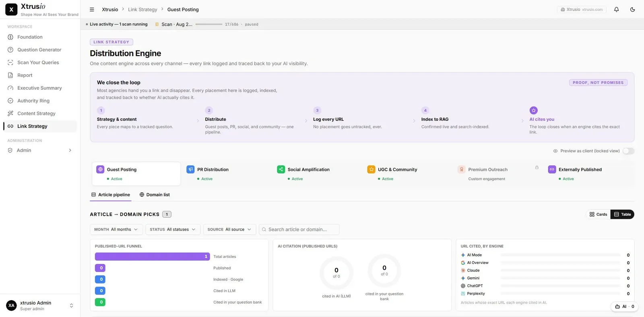
Task: Go to Link Strategy breadcrumb link
Action: coord(142,10)
